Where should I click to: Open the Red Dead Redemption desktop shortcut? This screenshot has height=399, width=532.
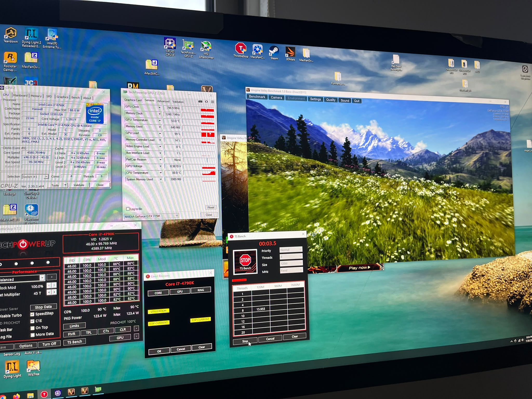pos(396,63)
